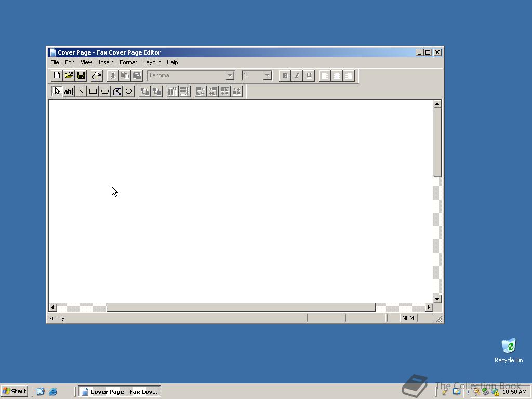Expand the font size 10 dropdown
The image size is (532, 399).
point(268,75)
